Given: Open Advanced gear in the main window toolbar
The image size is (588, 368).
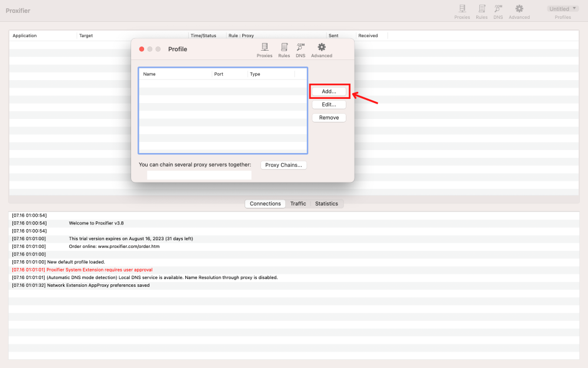Looking at the screenshot, I should [x=519, y=12].
